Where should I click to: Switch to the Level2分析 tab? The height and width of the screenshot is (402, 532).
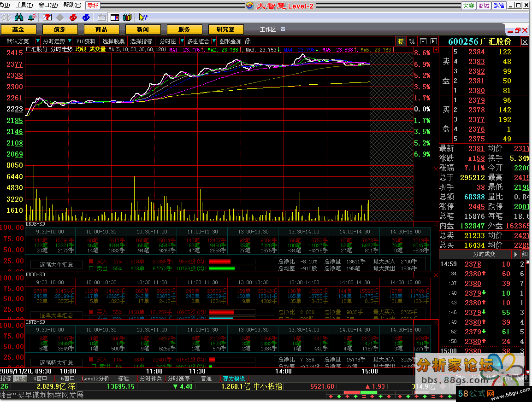pyautogui.click(x=96, y=378)
